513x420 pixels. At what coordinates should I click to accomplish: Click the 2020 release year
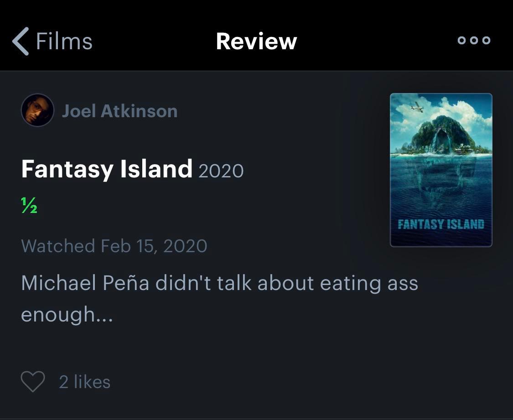221,171
